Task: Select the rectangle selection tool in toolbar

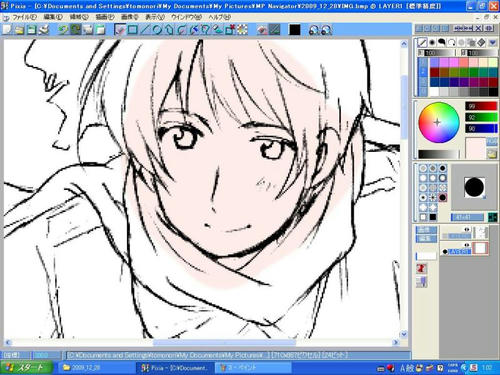Action: click(132, 30)
